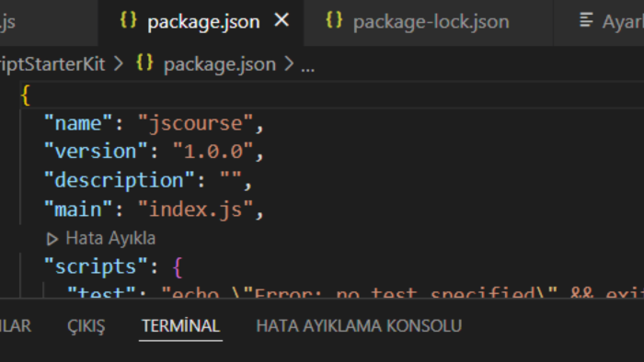Click the StarterKit folder in breadcrumb
The image size is (644, 362).
(52, 64)
